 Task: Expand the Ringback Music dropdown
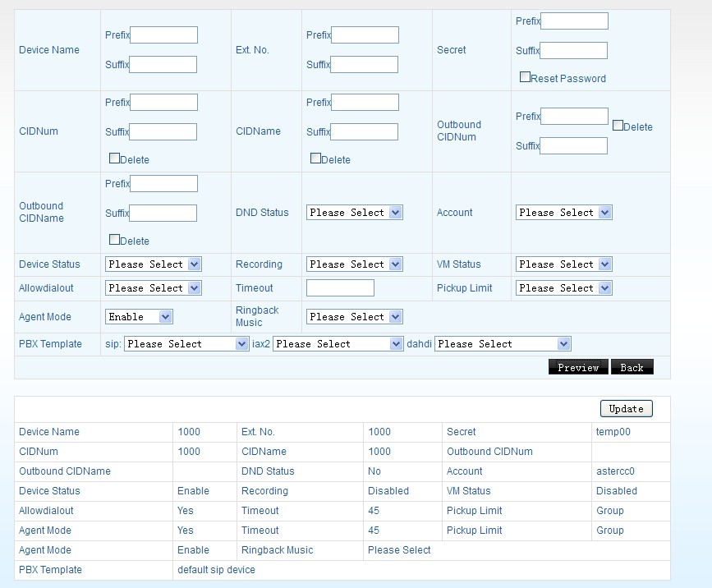(x=354, y=317)
